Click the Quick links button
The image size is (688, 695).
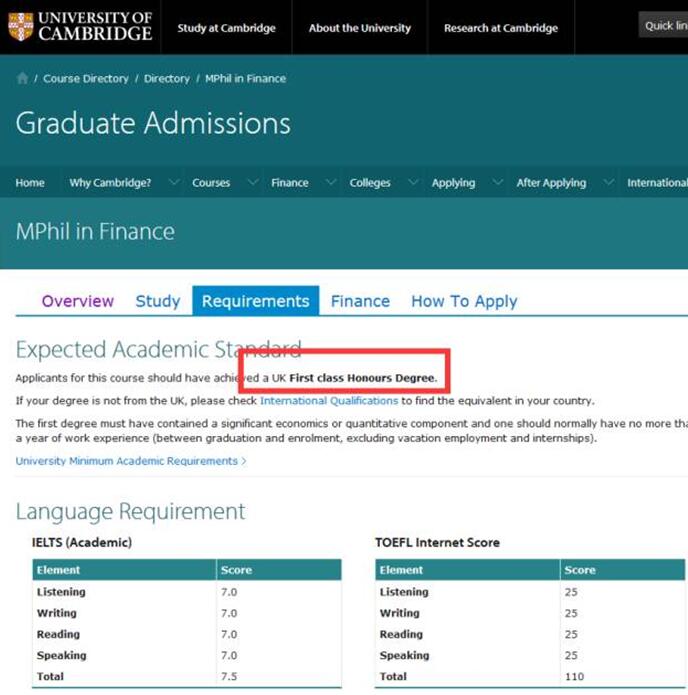(664, 26)
